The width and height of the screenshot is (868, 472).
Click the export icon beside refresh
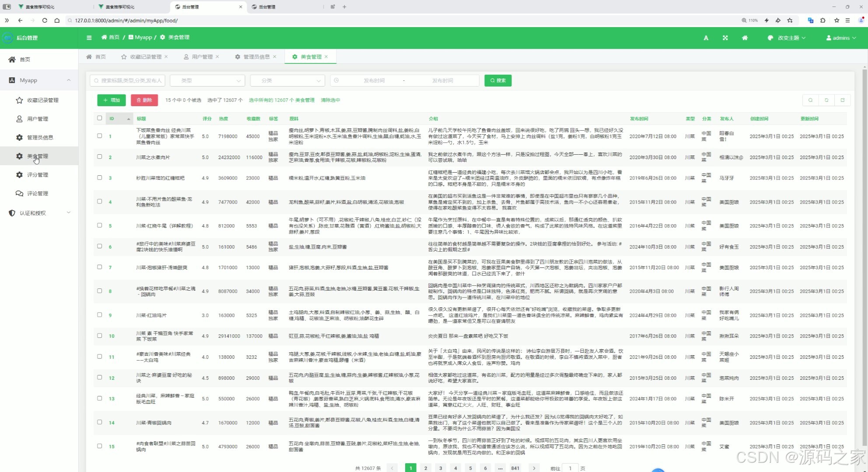point(843,100)
